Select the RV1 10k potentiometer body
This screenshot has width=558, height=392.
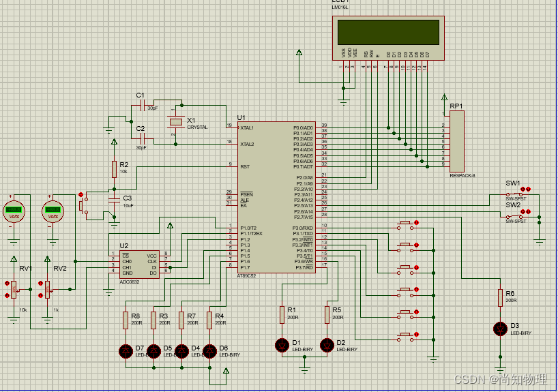click(14, 290)
